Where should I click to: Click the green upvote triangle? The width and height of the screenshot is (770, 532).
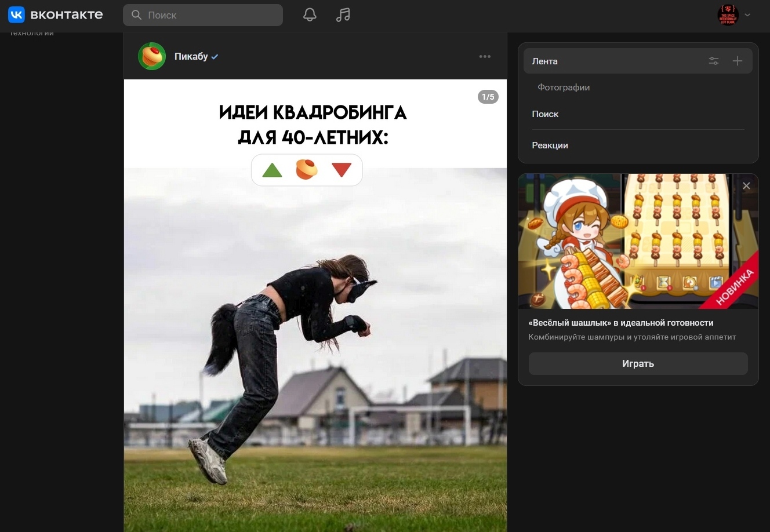click(x=272, y=170)
